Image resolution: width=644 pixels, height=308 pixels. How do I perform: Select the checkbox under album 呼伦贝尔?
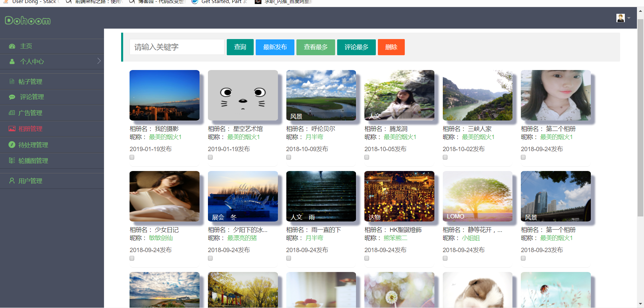point(289,157)
